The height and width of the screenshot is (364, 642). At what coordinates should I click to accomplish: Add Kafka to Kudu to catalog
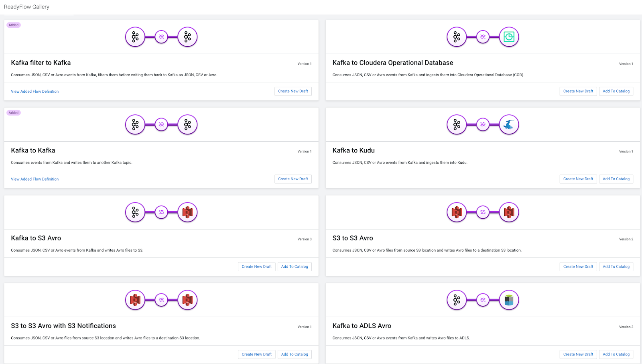616,179
